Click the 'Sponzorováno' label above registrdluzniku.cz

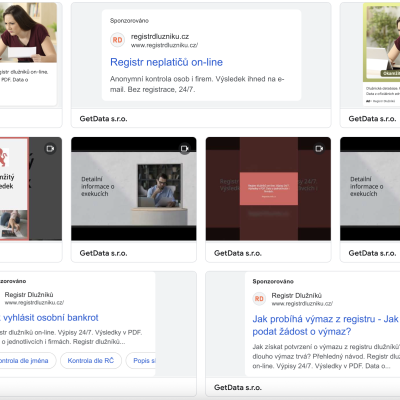click(129, 21)
